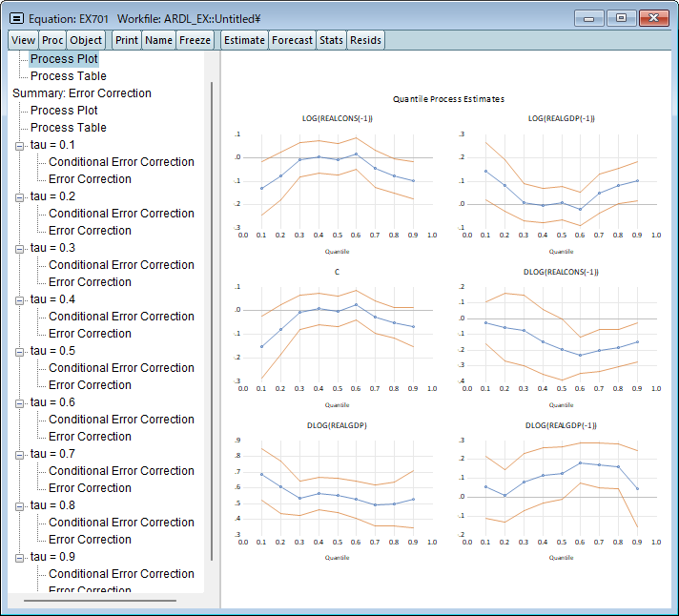Click the Object toolbar button
Screen dimensions: 679x616
click(x=86, y=40)
